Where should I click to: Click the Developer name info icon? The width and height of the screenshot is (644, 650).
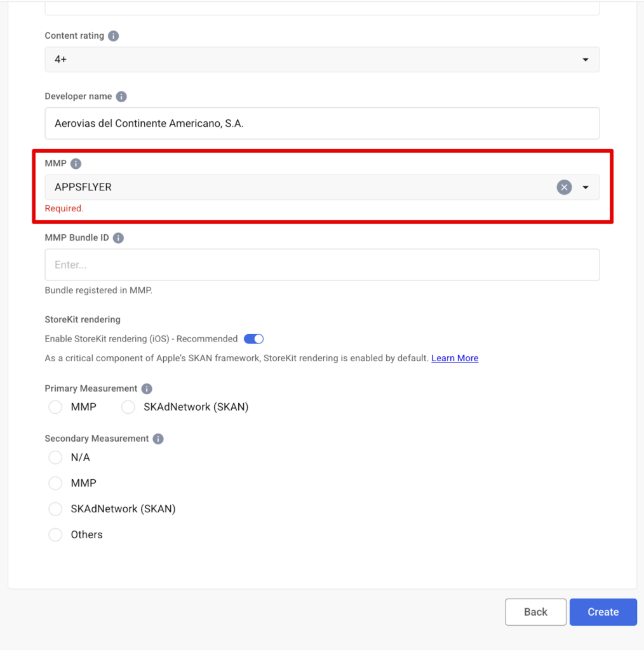[x=121, y=96]
